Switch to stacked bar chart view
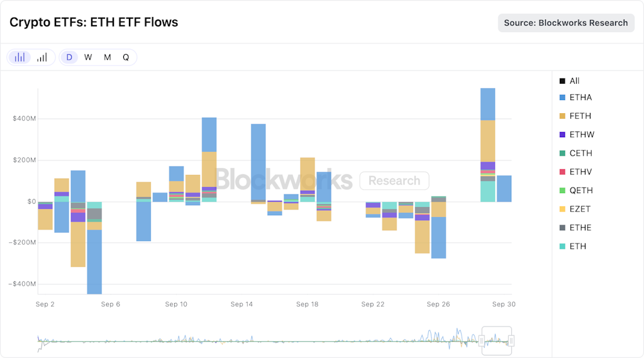This screenshot has width=644, height=358. coord(20,57)
